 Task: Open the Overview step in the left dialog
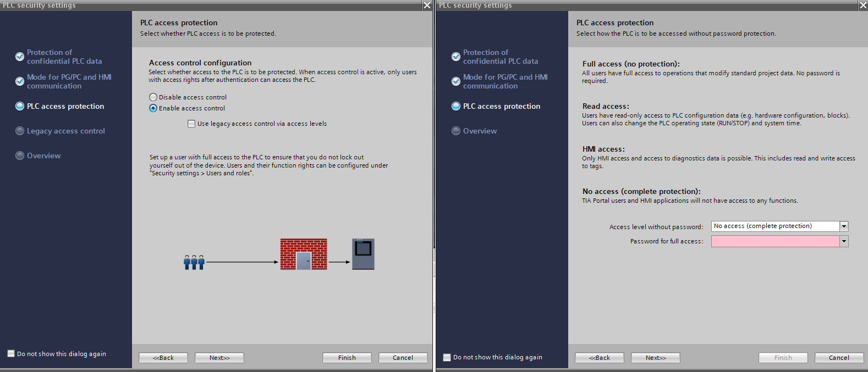(43, 156)
